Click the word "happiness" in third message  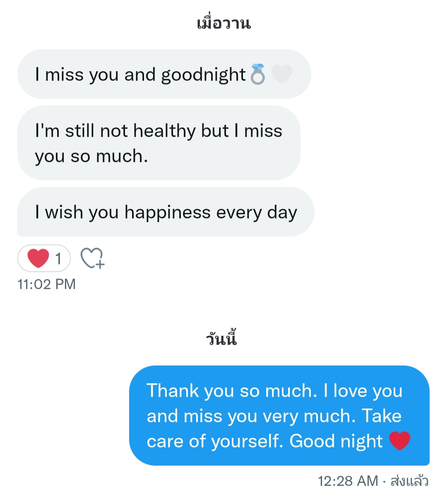coord(168,213)
